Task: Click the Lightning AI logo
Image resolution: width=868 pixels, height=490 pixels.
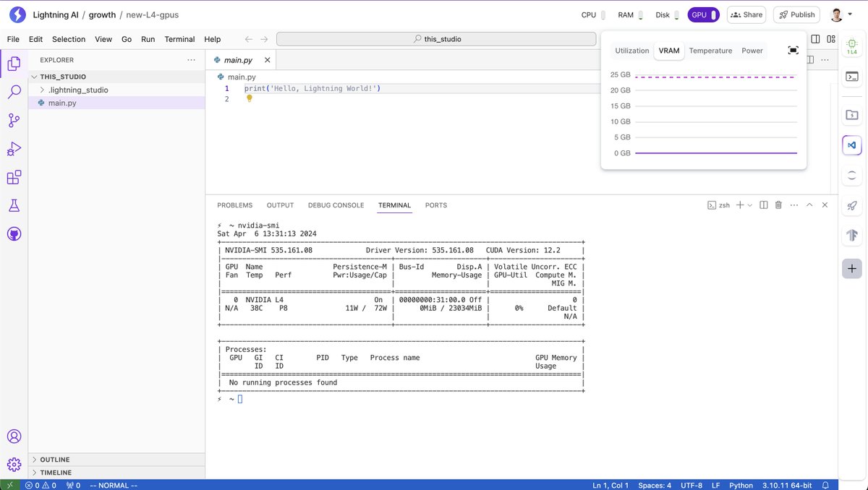Action: (18, 14)
